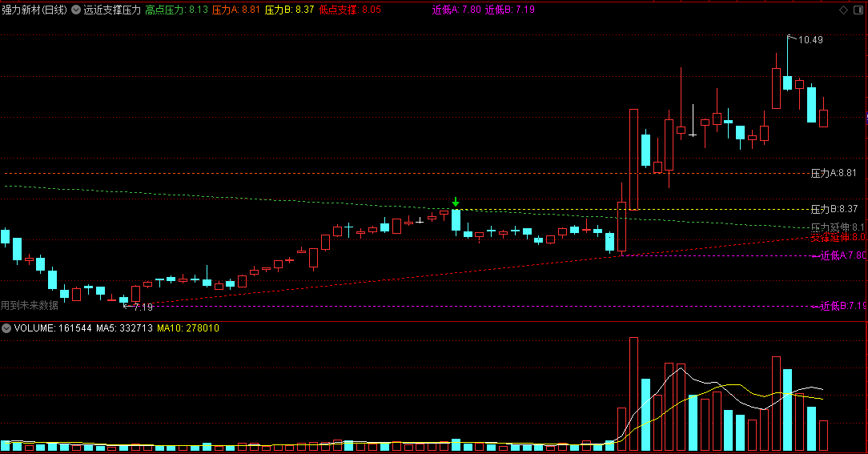This screenshot has height=454, width=868.
Task: Select the yellow MA10: 278010 readout
Action: (x=188, y=328)
